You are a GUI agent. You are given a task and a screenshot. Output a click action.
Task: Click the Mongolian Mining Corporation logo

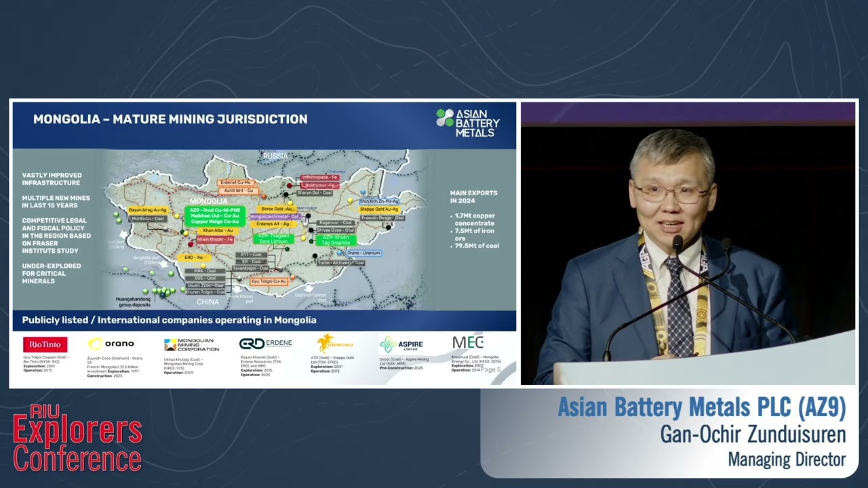tap(192, 344)
